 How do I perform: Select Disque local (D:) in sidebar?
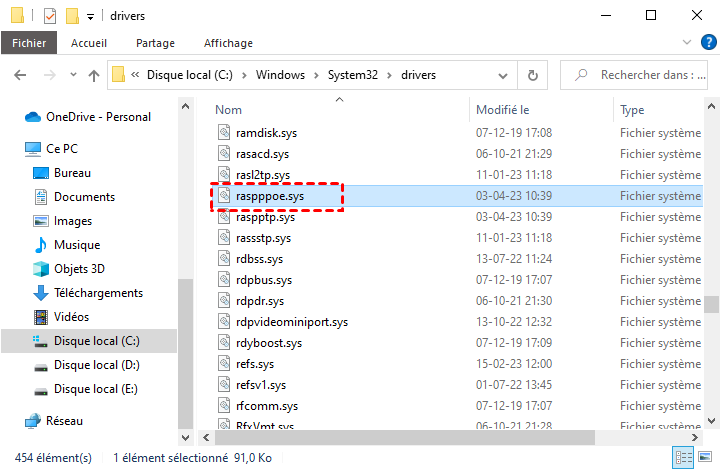click(x=86, y=365)
